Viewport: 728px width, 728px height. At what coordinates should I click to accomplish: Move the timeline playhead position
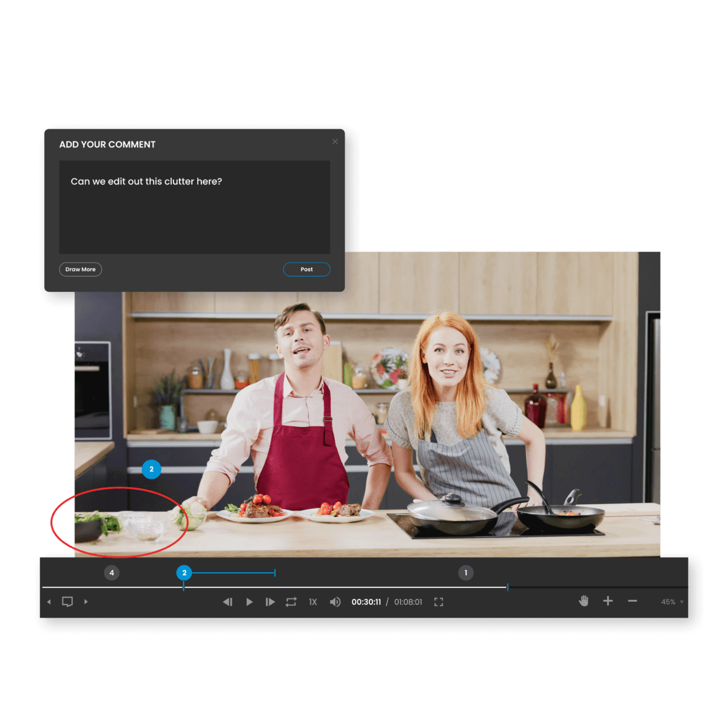[508, 587]
